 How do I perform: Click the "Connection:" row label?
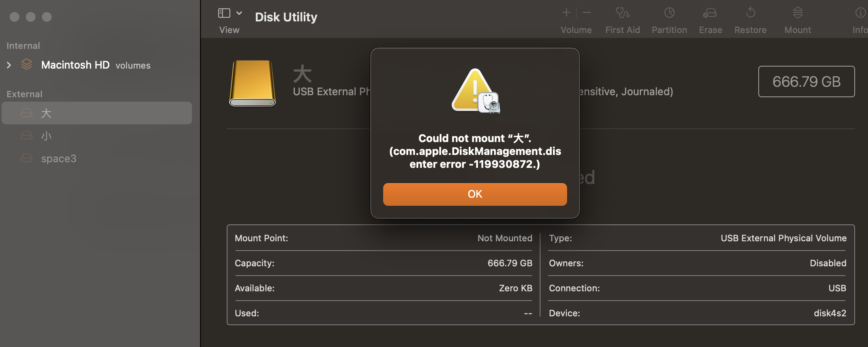coord(574,288)
